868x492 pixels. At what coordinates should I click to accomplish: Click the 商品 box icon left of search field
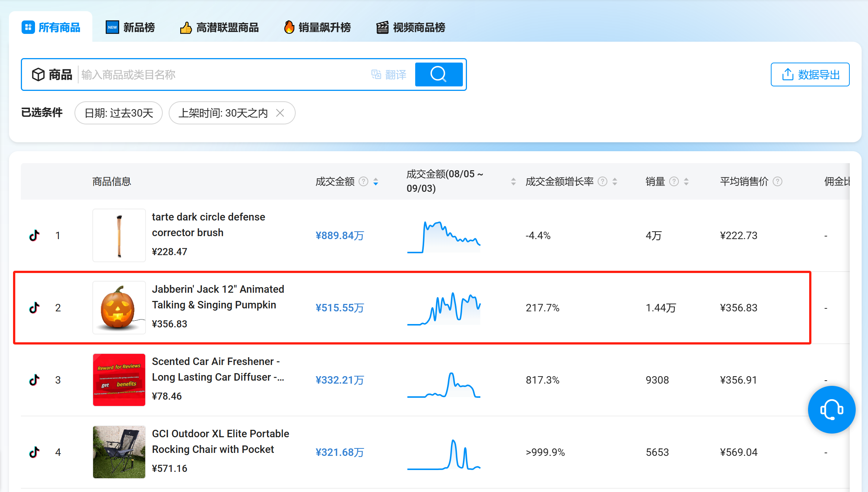(39, 74)
